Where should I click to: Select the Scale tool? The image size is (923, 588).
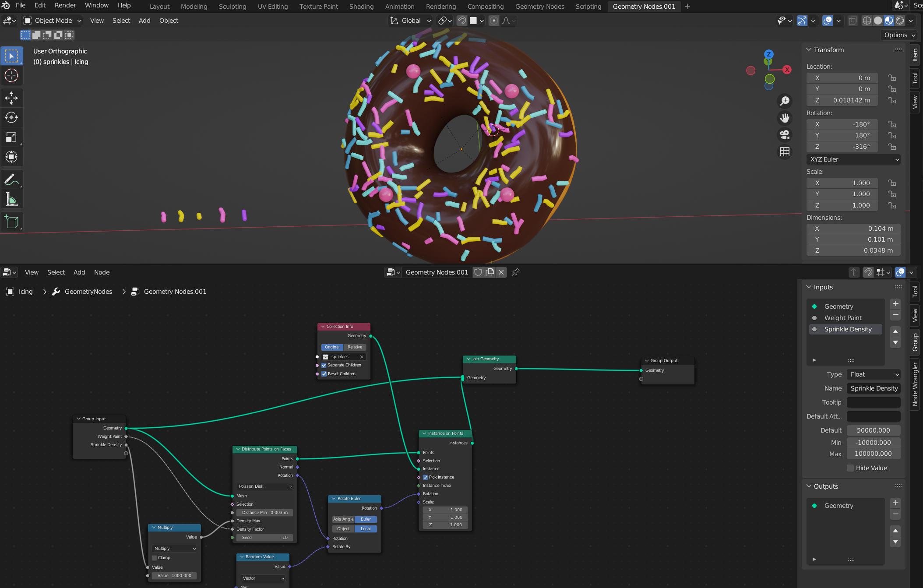coord(11,137)
